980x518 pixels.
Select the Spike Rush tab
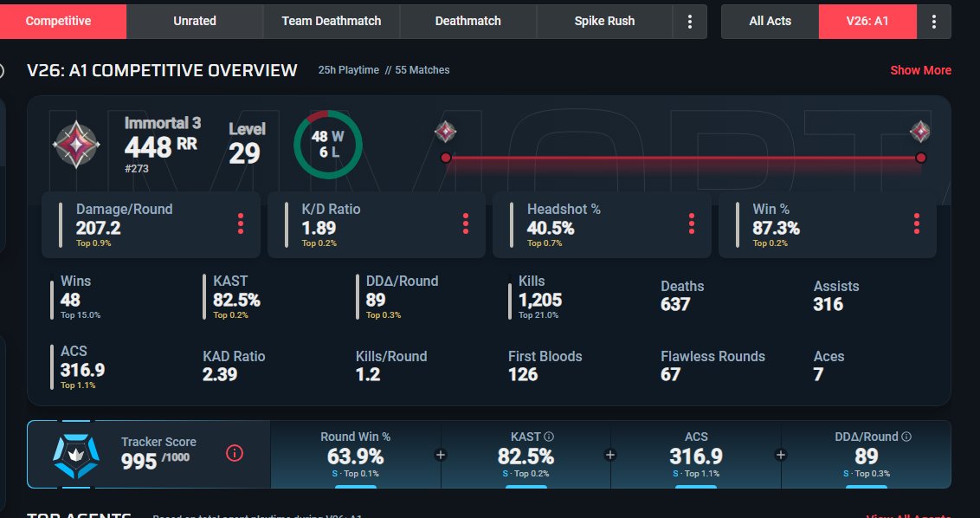604,22
